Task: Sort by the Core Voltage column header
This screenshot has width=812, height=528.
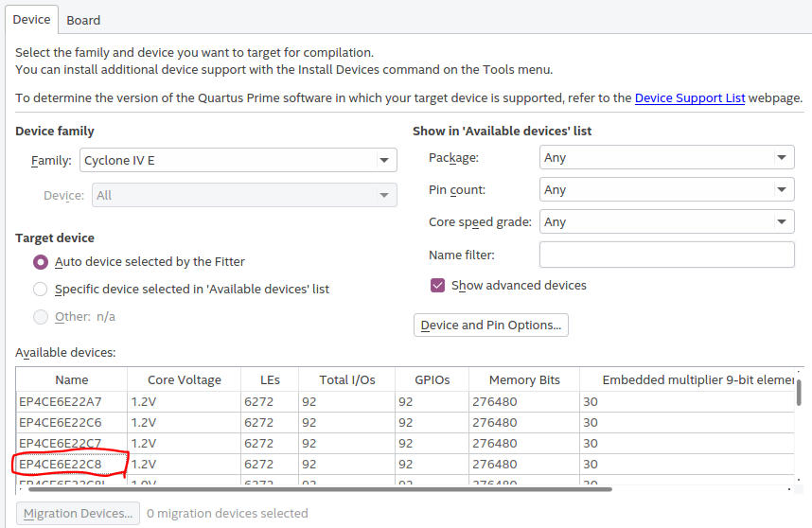Action: click(x=184, y=379)
